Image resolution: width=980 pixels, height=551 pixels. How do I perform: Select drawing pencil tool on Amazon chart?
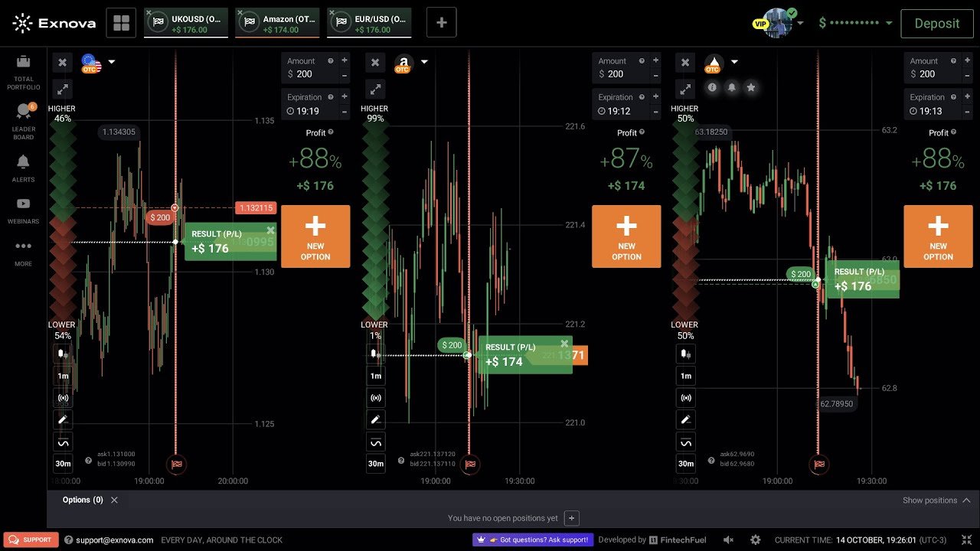point(375,419)
